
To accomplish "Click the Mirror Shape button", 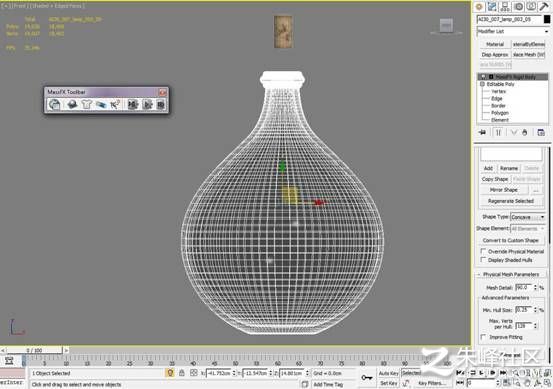I will pyautogui.click(x=503, y=190).
